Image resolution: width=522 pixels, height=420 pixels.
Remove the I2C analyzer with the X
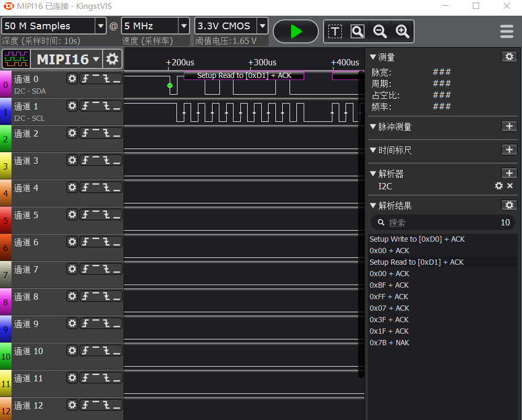[x=510, y=186]
